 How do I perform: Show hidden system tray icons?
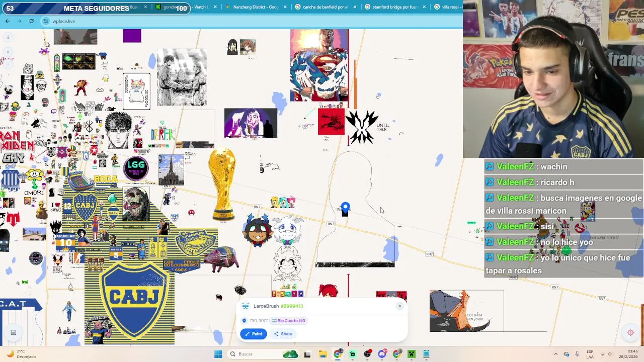click(x=555, y=354)
